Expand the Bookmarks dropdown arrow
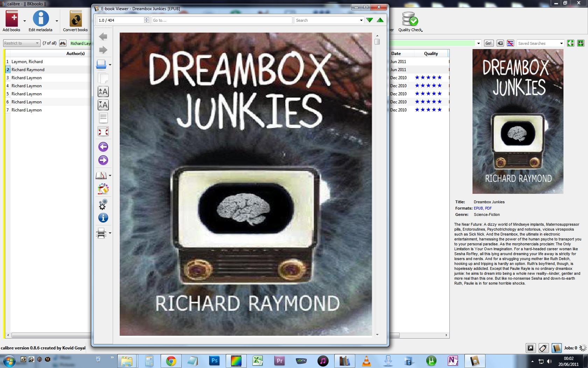The image size is (588, 368). (x=110, y=175)
